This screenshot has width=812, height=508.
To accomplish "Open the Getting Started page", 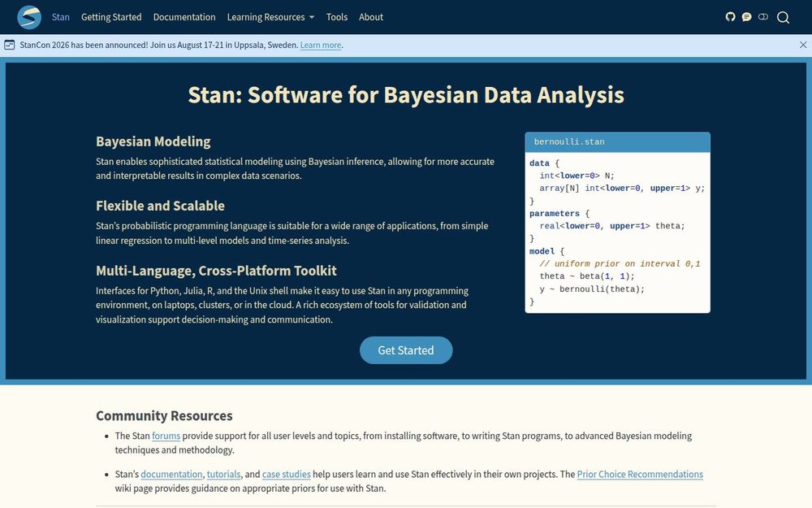I will [111, 17].
